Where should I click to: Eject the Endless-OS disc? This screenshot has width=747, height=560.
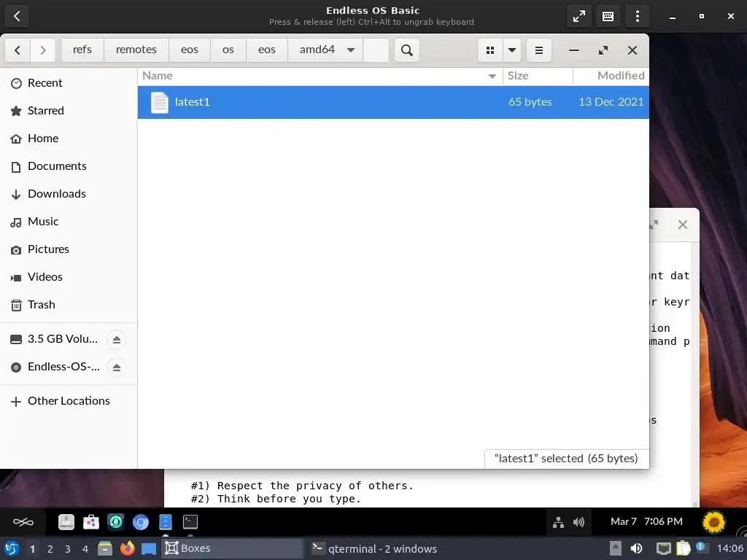tap(117, 367)
